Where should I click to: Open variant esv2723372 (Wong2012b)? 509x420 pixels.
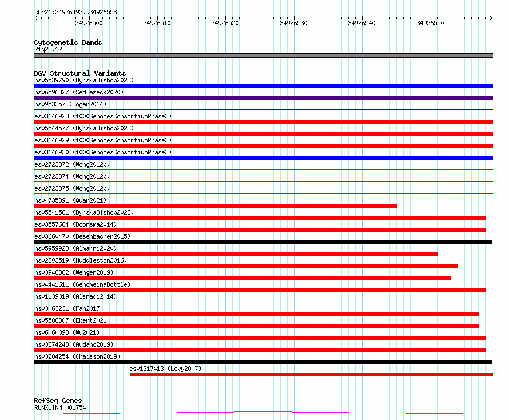coord(72,164)
